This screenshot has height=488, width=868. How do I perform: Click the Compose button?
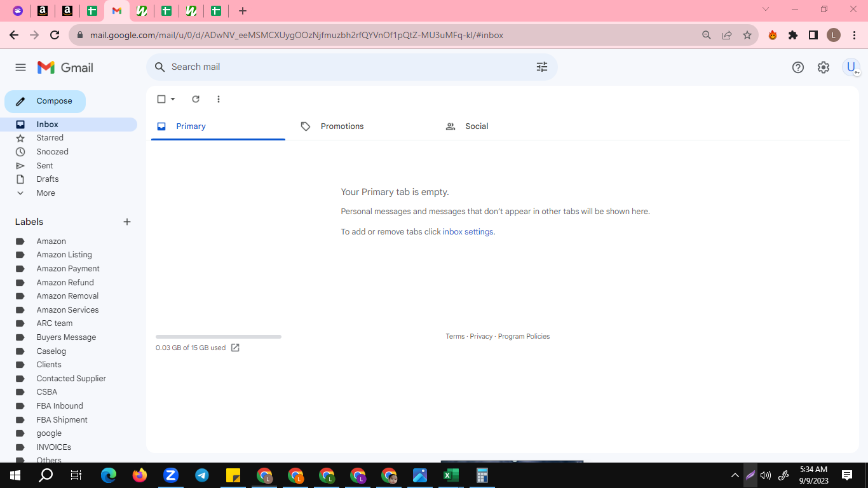click(45, 101)
